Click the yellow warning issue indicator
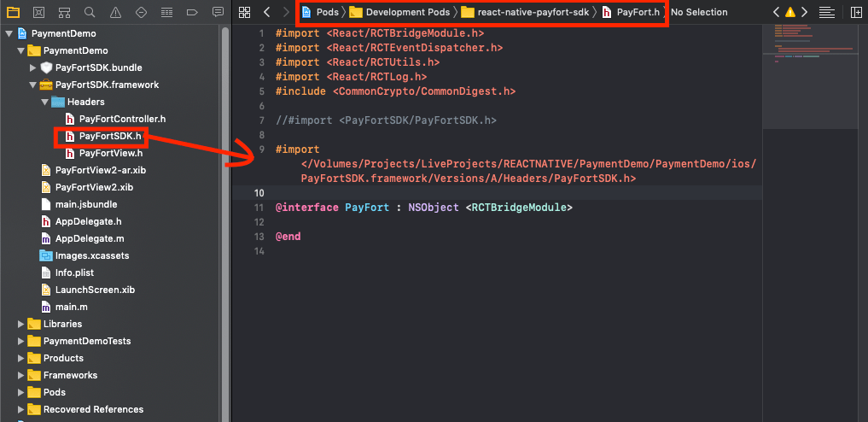The image size is (868, 422). (790, 12)
